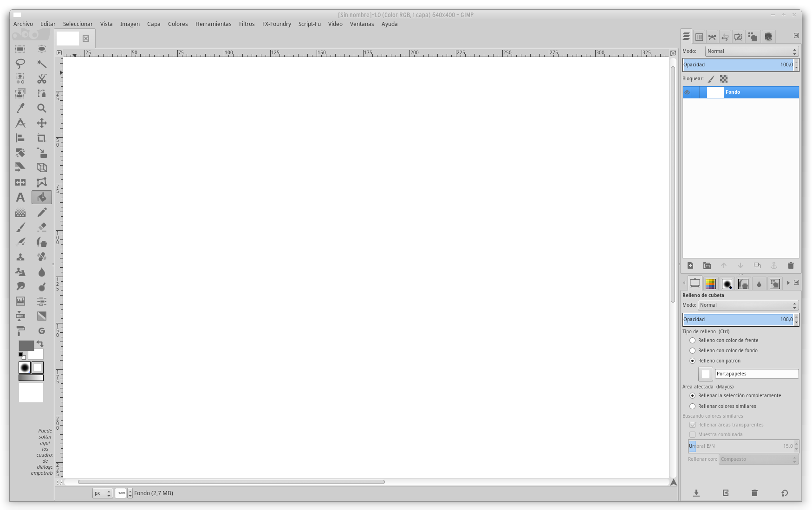This screenshot has height=510, width=812.
Task: Click the Portapapeles pattern name field
Action: tap(757, 374)
